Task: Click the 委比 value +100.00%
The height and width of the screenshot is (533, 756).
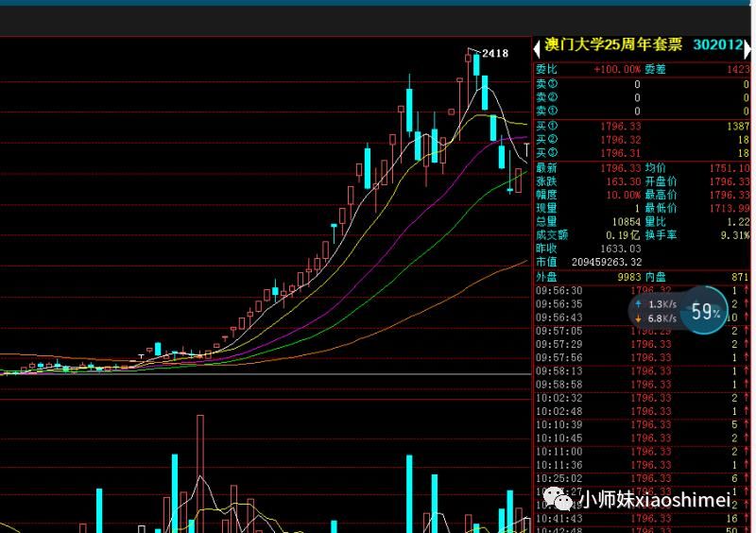Action: (x=617, y=69)
